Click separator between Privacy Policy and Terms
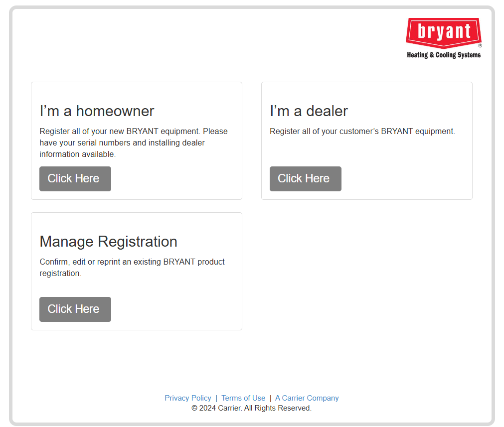 point(216,398)
